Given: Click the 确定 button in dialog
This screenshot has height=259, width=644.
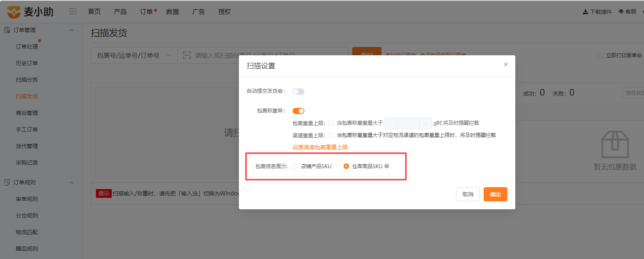Looking at the screenshot, I should point(496,194).
